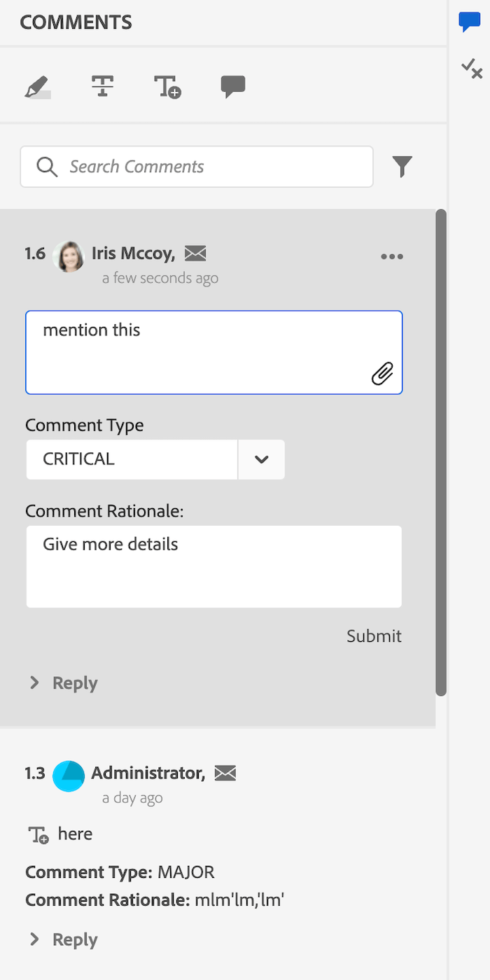Select the Highlight annotation tool
Viewport: 490px width, 980px height.
(x=37, y=86)
